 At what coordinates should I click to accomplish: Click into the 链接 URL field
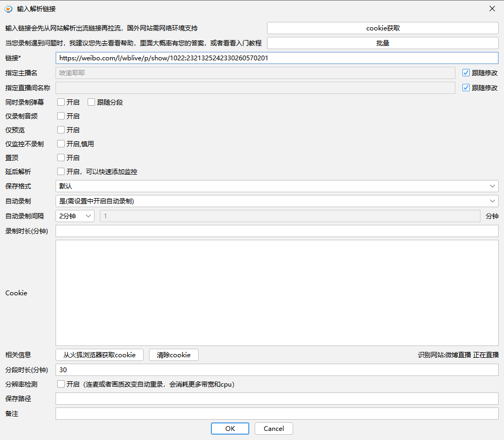coord(277,58)
